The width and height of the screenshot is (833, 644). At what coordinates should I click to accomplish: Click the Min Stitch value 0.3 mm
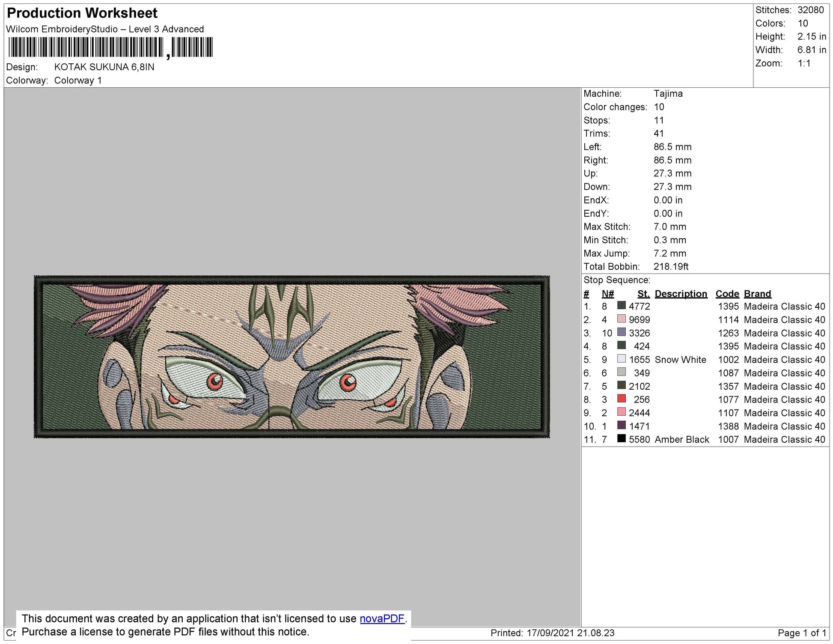point(669,240)
